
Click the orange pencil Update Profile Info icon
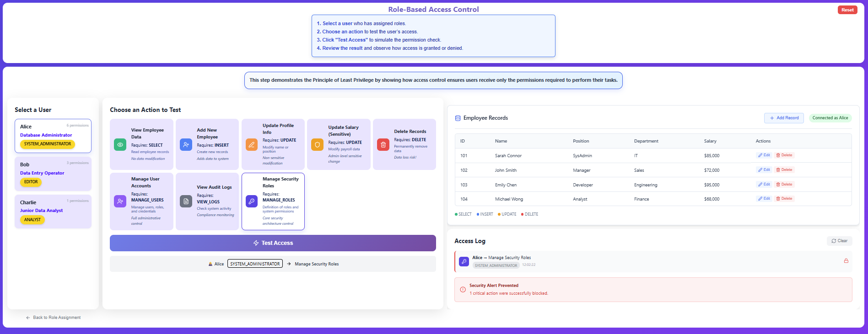pos(252,144)
